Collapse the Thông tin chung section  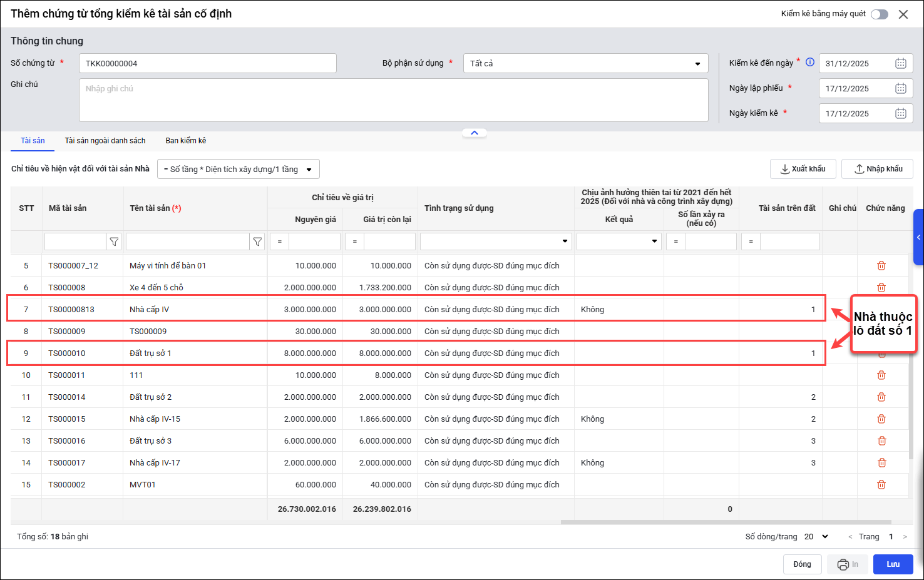point(475,133)
